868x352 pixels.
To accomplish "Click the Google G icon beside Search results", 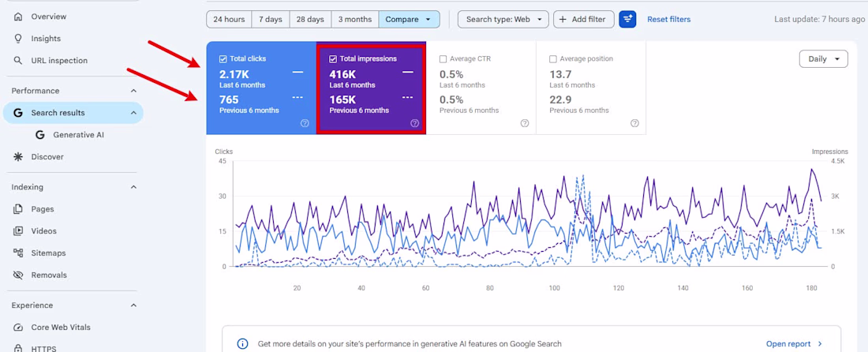I will [x=18, y=113].
